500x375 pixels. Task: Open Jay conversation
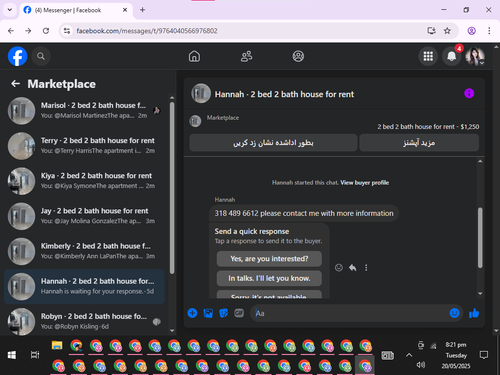tap(84, 216)
